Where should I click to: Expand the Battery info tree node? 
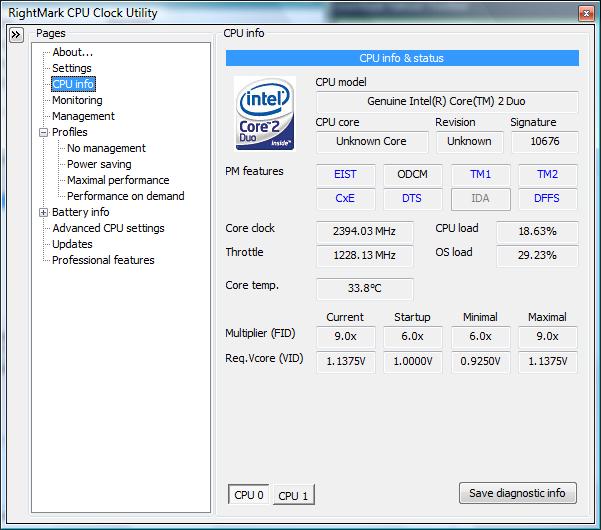(x=44, y=212)
